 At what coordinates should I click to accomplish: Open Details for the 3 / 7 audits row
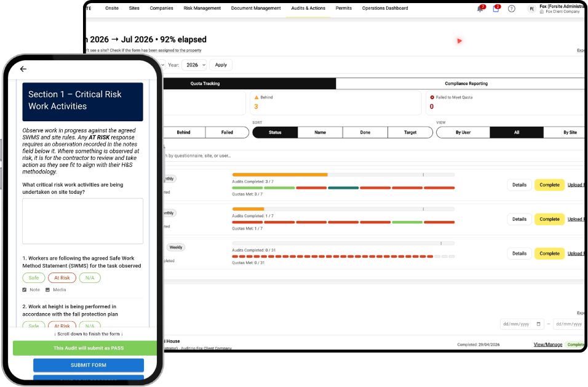click(x=519, y=185)
